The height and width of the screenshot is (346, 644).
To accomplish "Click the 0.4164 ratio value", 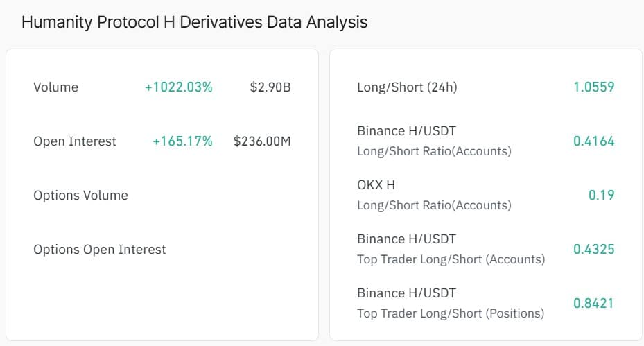I will point(593,141).
